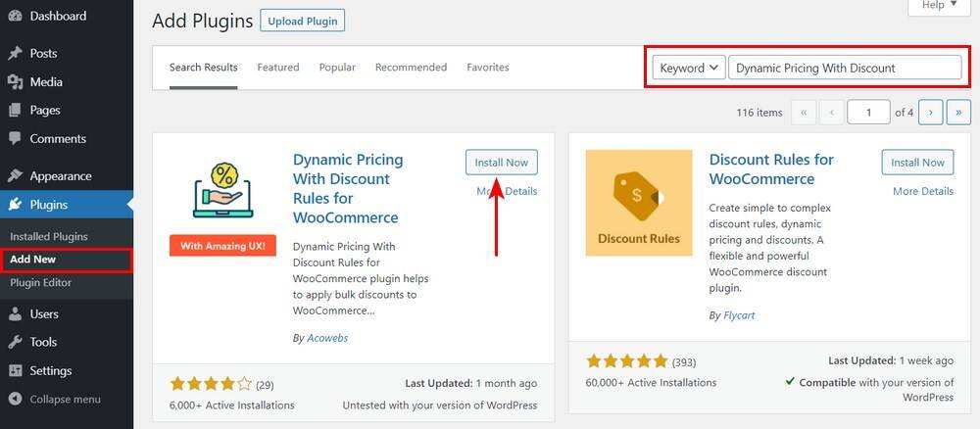Switch to the Popular tab
This screenshot has height=429, width=980.
(337, 68)
